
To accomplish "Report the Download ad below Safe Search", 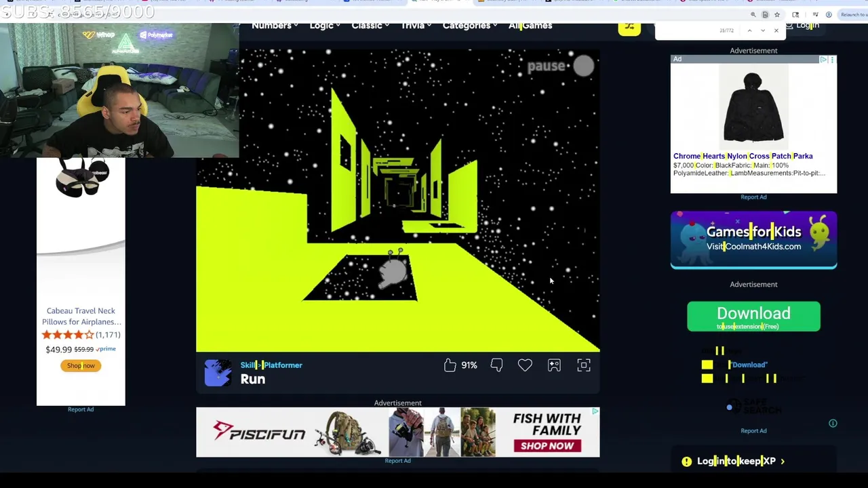I will pyautogui.click(x=753, y=431).
